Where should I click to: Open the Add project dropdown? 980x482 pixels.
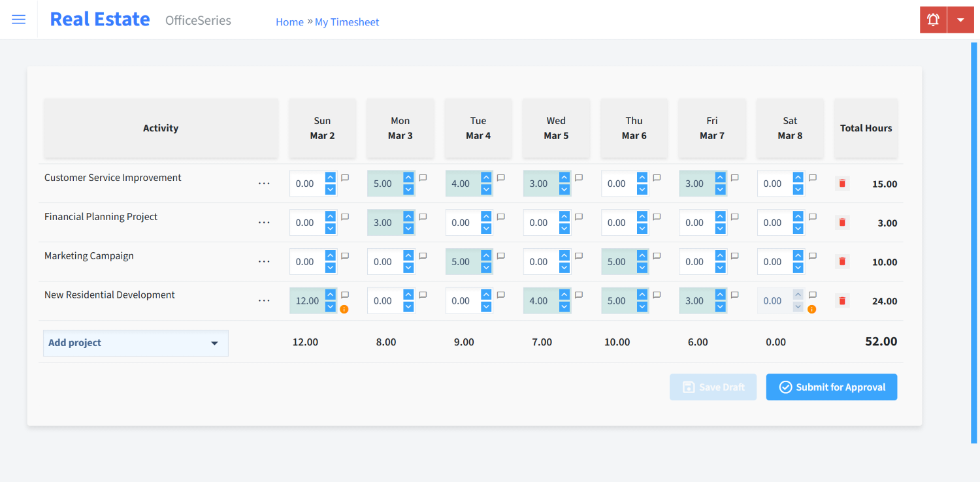click(135, 342)
